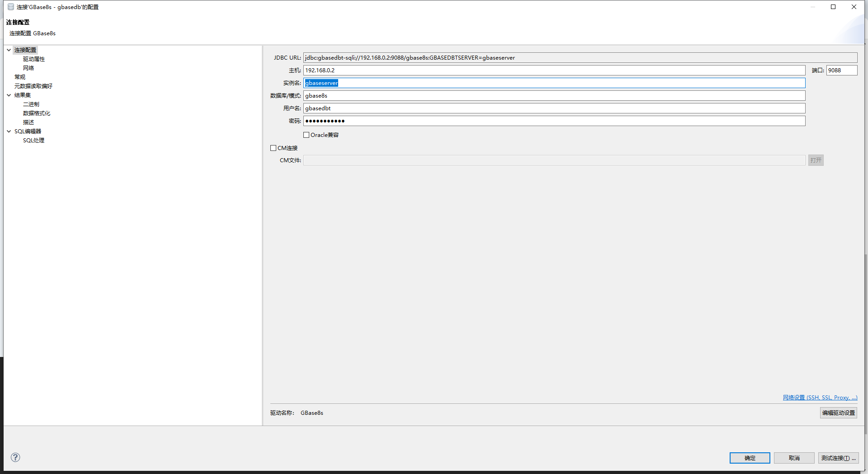Select 连接配置 in the tree
This screenshot has width=868, height=474.
25,50
